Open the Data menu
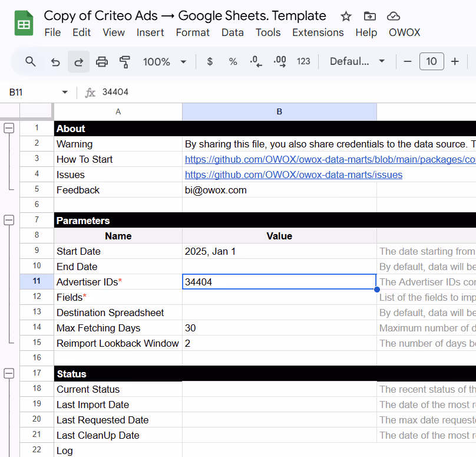The image size is (476, 457). (x=233, y=32)
